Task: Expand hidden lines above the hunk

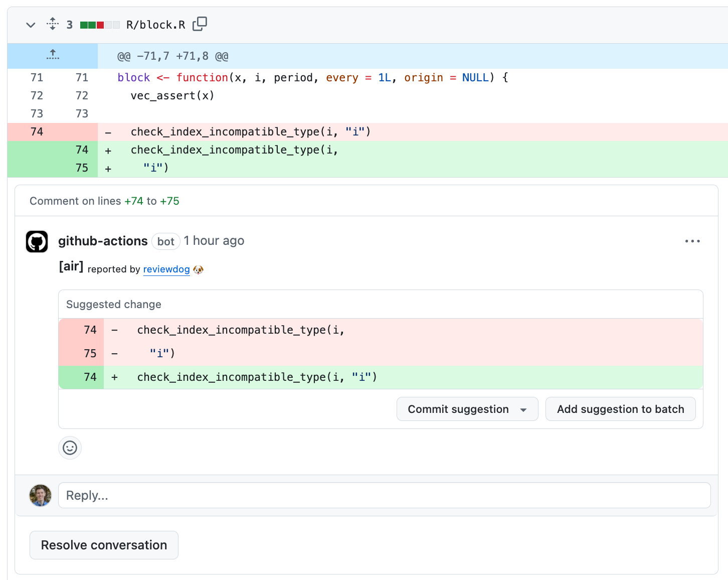Action: pos(53,56)
